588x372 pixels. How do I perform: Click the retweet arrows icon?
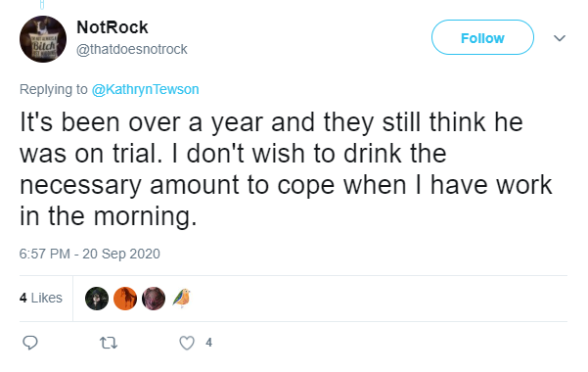point(109,343)
